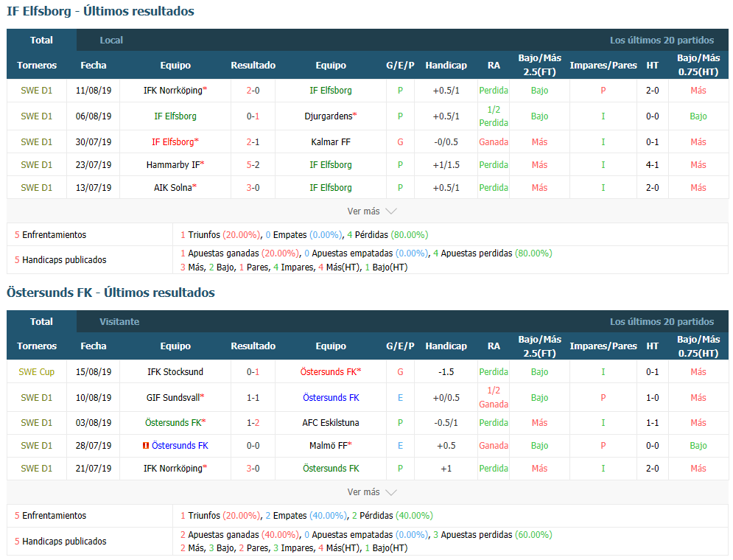Select the Total tab under Östersunds FK
733x560 pixels.
point(41,321)
